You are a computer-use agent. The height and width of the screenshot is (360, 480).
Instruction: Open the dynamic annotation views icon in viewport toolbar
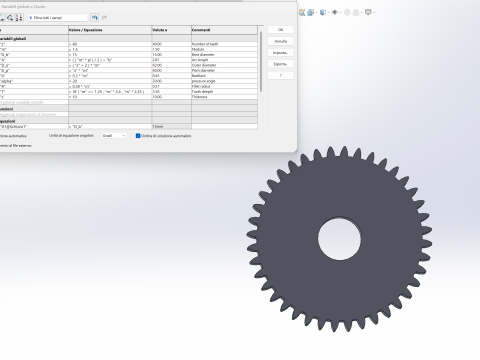tap(302, 13)
